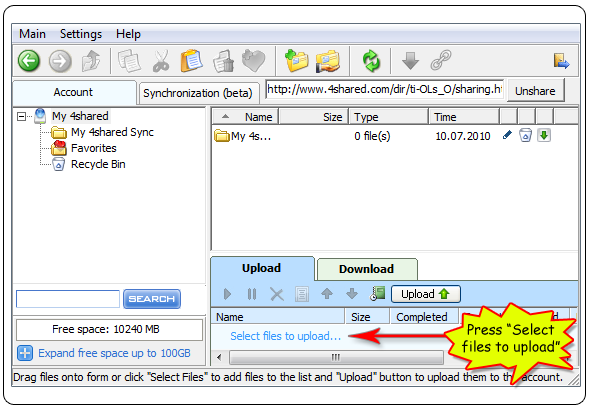Click the grey Download arrow toolbar icon

(x=410, y=61)
